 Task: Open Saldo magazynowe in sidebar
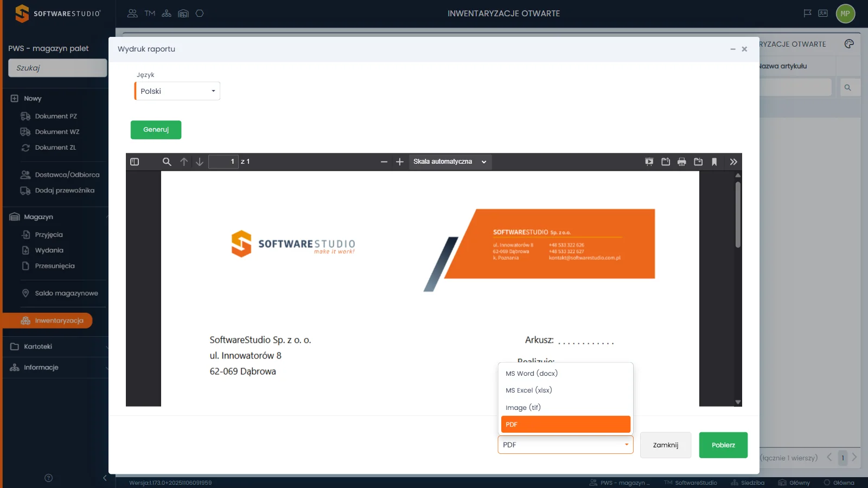click(x=66, y=293)
